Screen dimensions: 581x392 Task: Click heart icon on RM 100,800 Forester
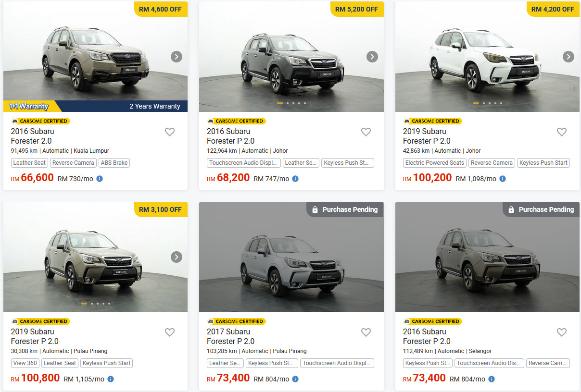pyautogui.click(x=170, y=332)
